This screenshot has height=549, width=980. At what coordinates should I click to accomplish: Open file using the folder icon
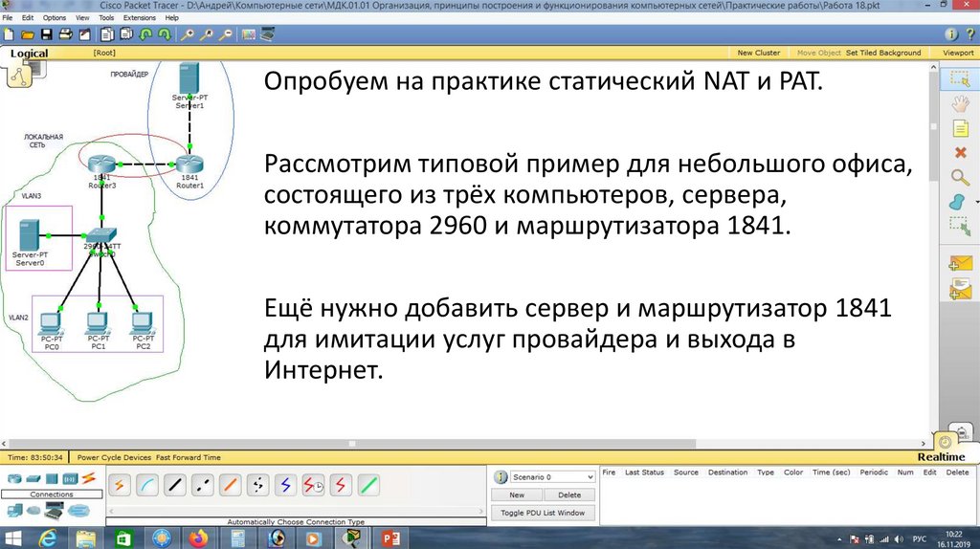[27, 34]
